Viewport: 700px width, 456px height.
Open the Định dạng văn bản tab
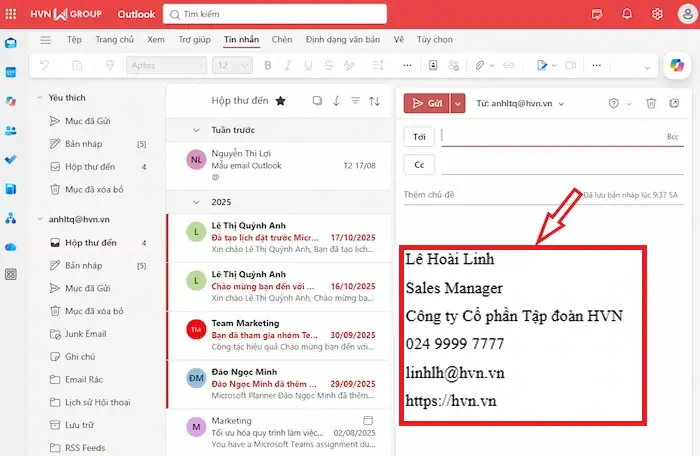click(x=342, y=40)
